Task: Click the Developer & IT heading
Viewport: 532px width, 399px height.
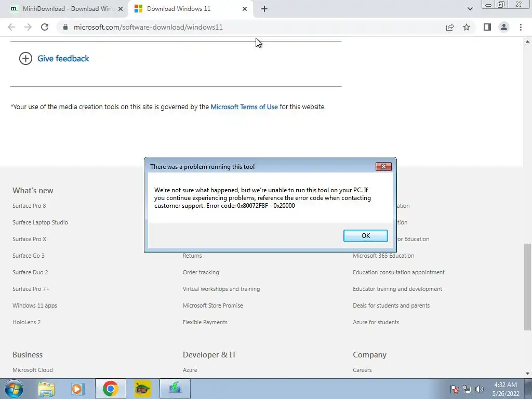Action: pos(209,354)
